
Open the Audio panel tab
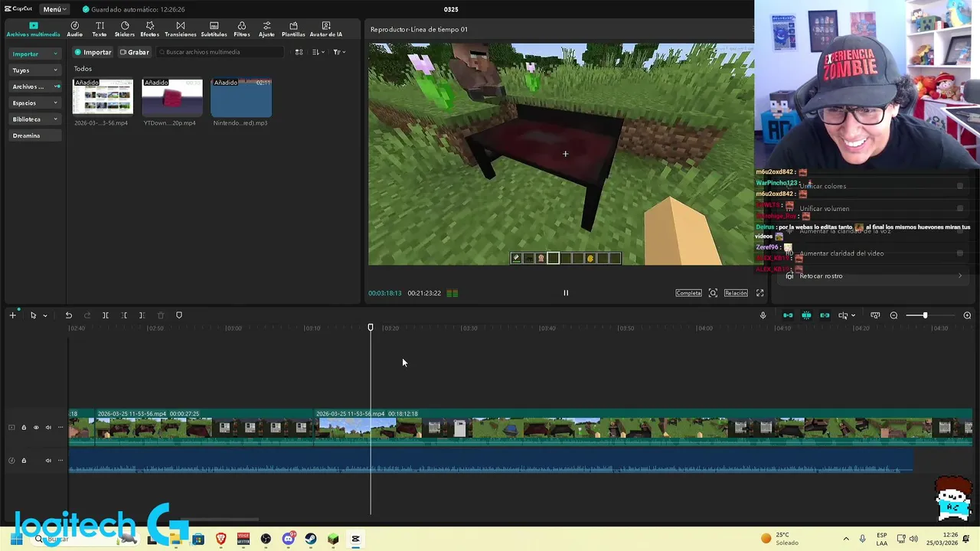pyautogui.click(x=74, y=29)
